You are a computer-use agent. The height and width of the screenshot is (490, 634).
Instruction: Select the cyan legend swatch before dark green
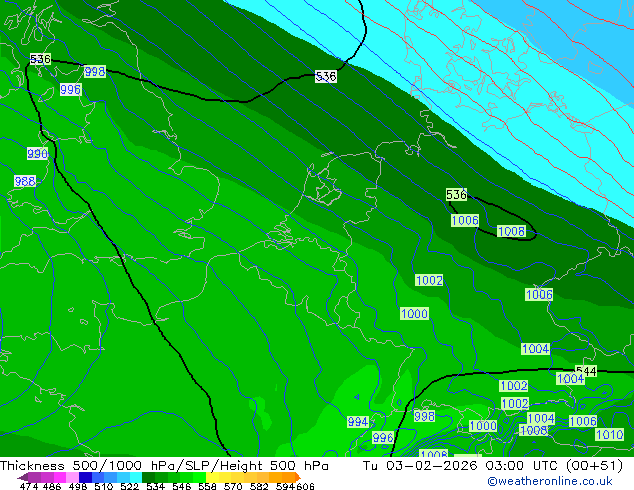pos(136,477)
